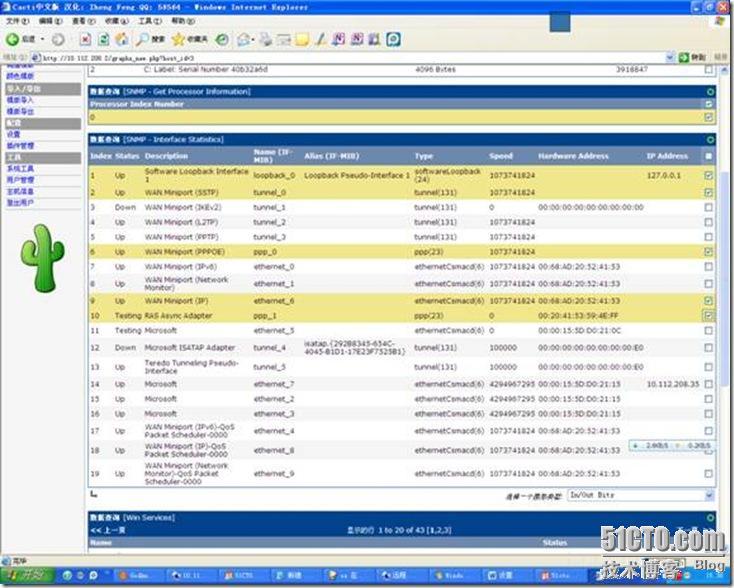Click IE quick launch icon in taskbar
Image resolution: width=734 pixels, height=588 pixels.
[x=67, y=575]
